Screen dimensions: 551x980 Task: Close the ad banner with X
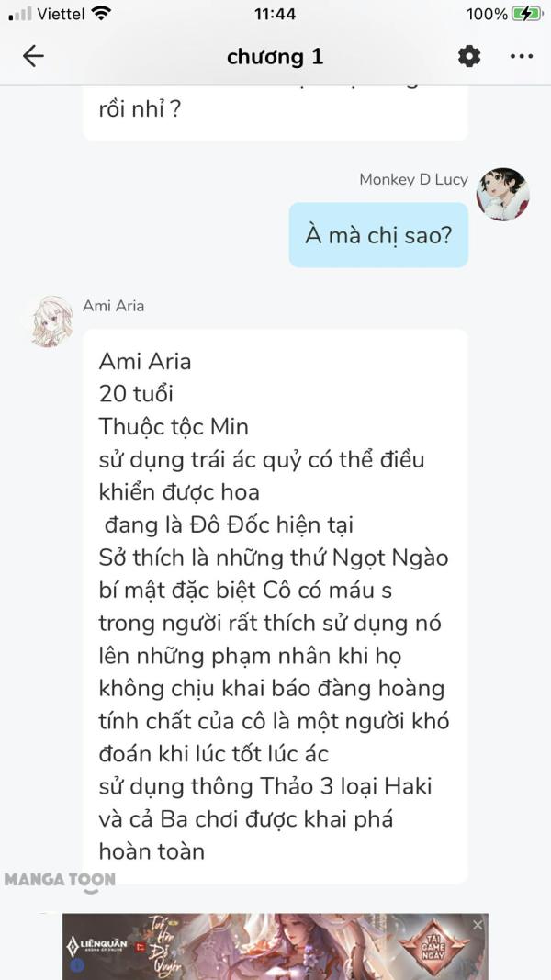click(x=478, y=925)
